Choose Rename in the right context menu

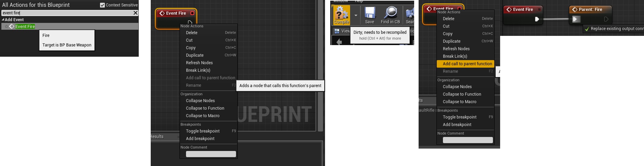click(x=466, y=71)
